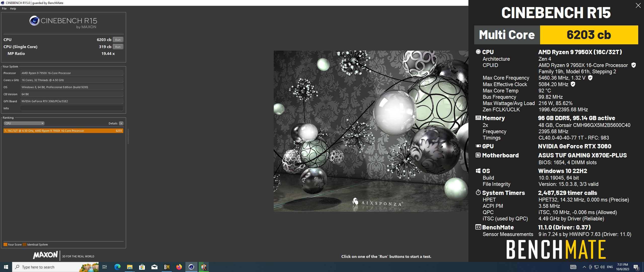
Task: Select the 7950X ranking entry row
Action: point(63,131)
